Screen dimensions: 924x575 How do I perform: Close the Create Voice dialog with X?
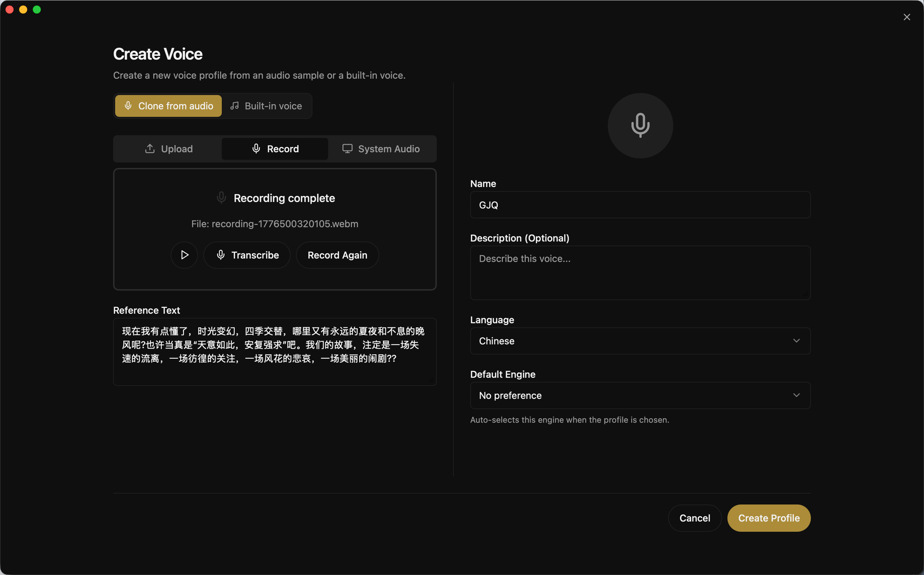tap(907, 17)
